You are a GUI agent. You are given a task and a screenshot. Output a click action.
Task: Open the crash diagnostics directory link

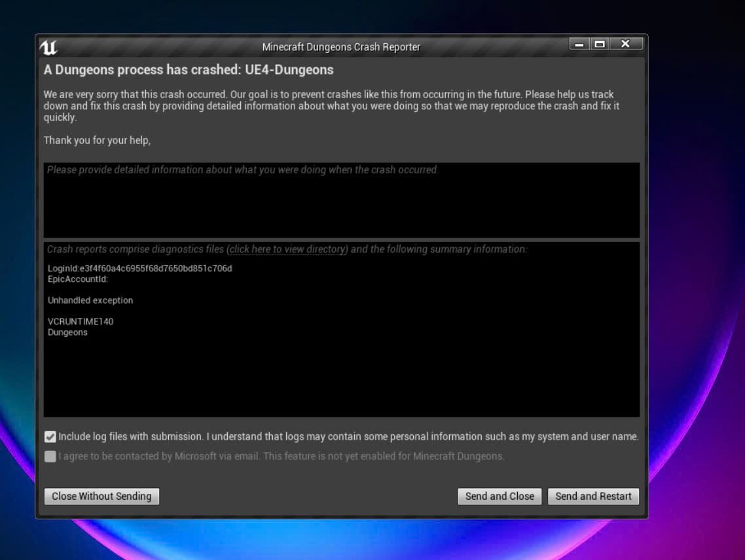tap(288, 249)
